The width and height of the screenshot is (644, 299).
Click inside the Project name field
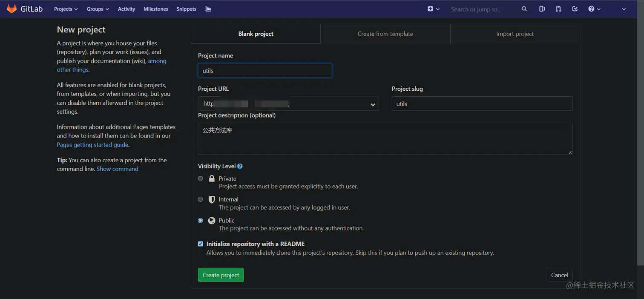(x=264, y=70)
